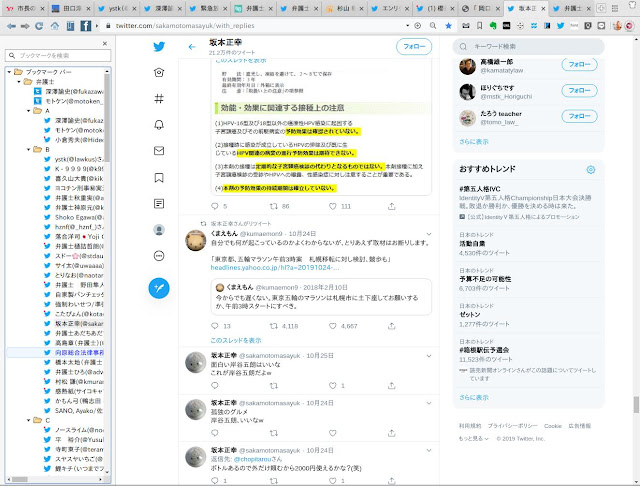Reply to the くまえもん tweet
This screenshot has height=486, width=640.
pos(215,326)
